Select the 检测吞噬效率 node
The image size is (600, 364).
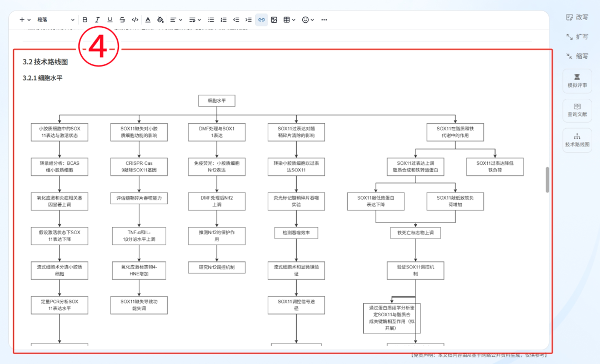point(296,233)
